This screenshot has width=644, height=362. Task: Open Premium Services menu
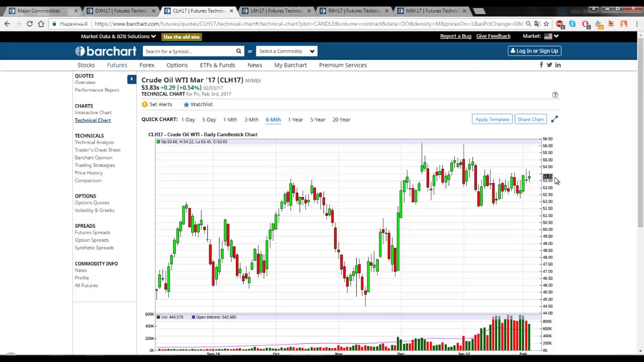tap(343, 65)
